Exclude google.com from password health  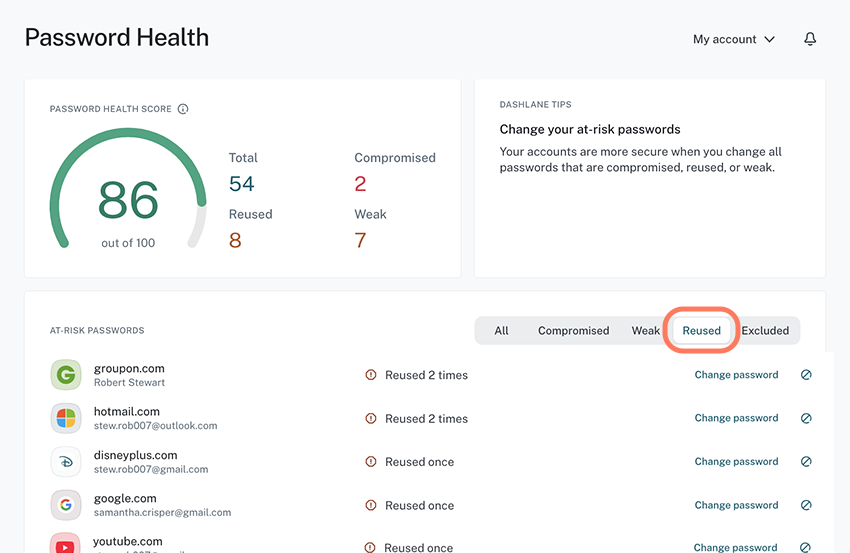tap(806, 505)
